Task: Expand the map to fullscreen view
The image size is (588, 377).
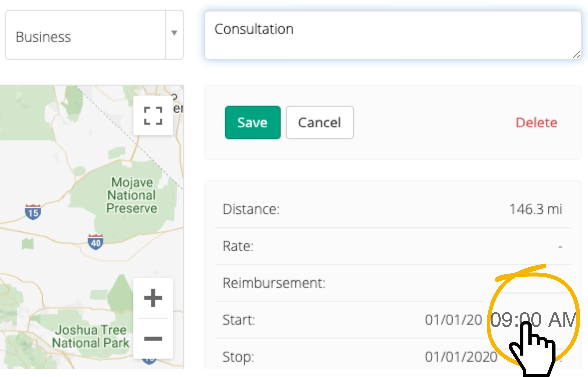Action: pyautogui.click(x=153, y=115)
